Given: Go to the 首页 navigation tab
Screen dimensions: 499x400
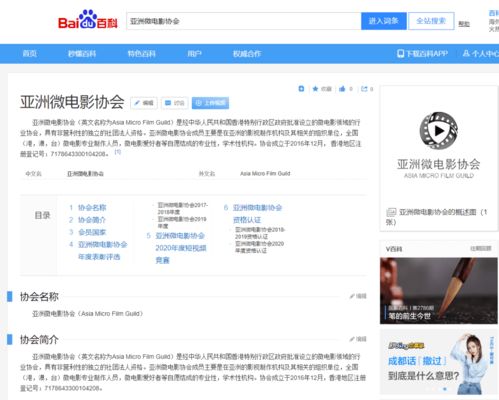Looking at the screenshot, I should point(30,54).
